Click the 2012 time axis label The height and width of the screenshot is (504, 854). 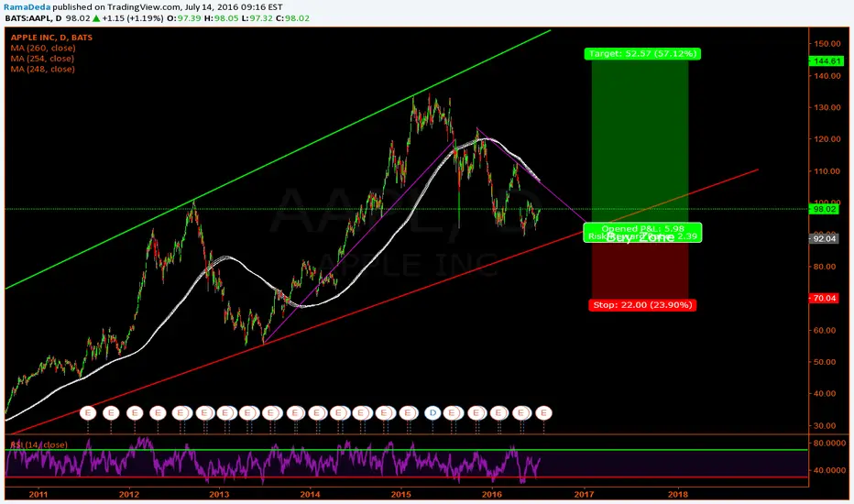(129, 494)
